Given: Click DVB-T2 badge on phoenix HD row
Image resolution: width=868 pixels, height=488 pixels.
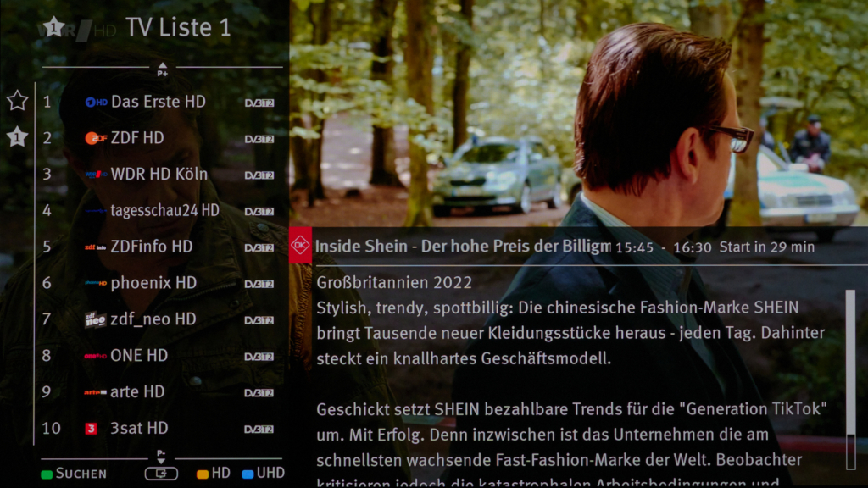Looking at the screenshot, I should 259,284.
